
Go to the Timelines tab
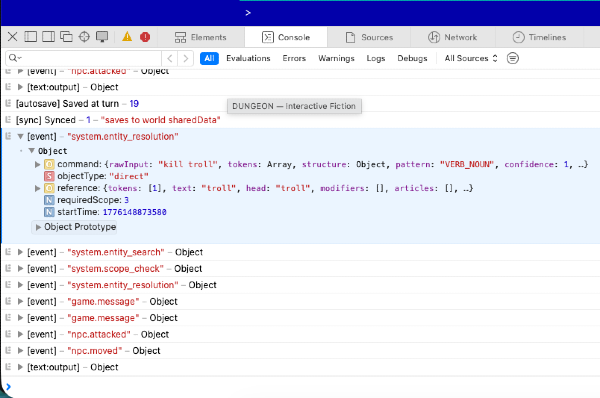pyautogui.click(x=540, y=37)
